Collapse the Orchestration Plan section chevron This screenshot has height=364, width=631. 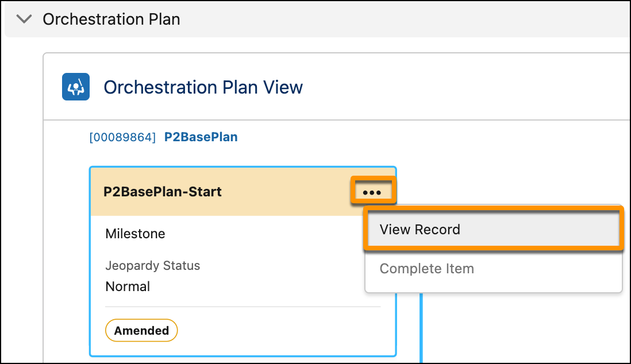[x=24, y=19]
